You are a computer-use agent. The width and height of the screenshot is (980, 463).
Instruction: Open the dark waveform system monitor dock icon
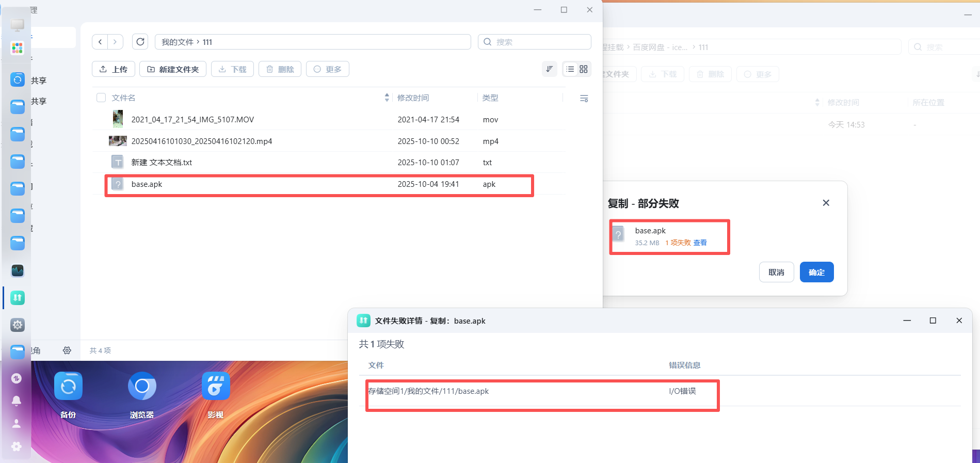click(x=18, y=270)
